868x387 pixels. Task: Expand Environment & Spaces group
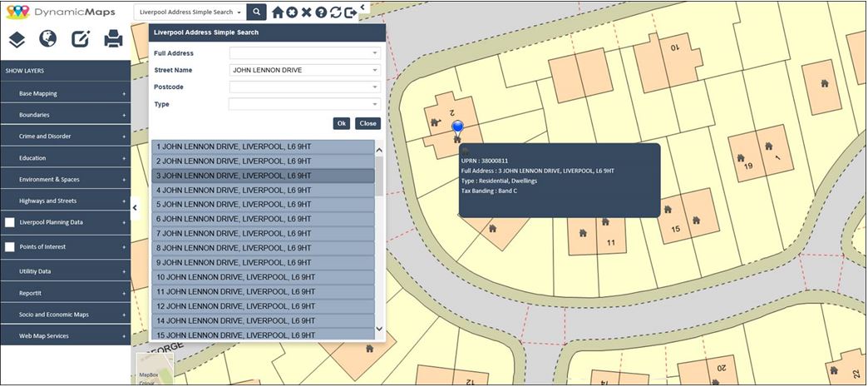coord(66,180)
